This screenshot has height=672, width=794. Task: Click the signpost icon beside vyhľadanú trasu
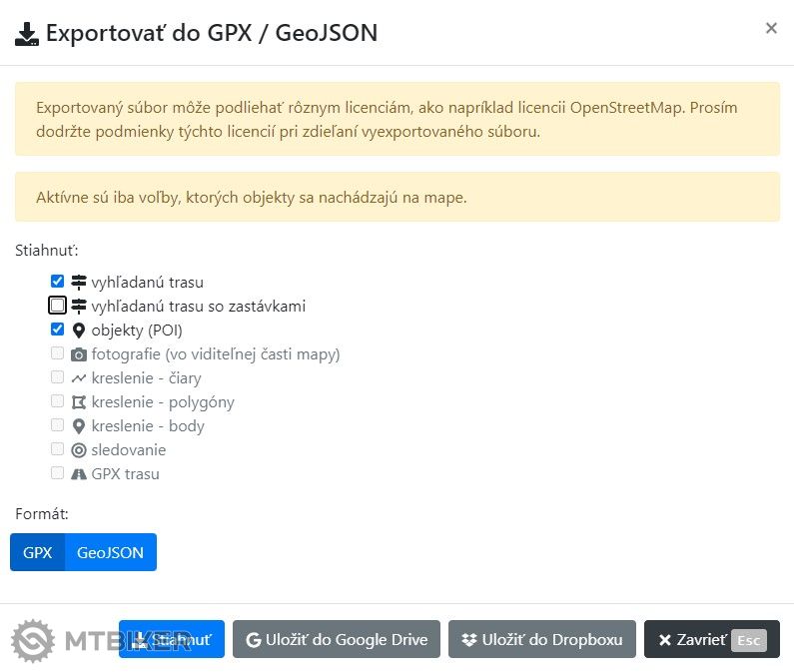79,283
